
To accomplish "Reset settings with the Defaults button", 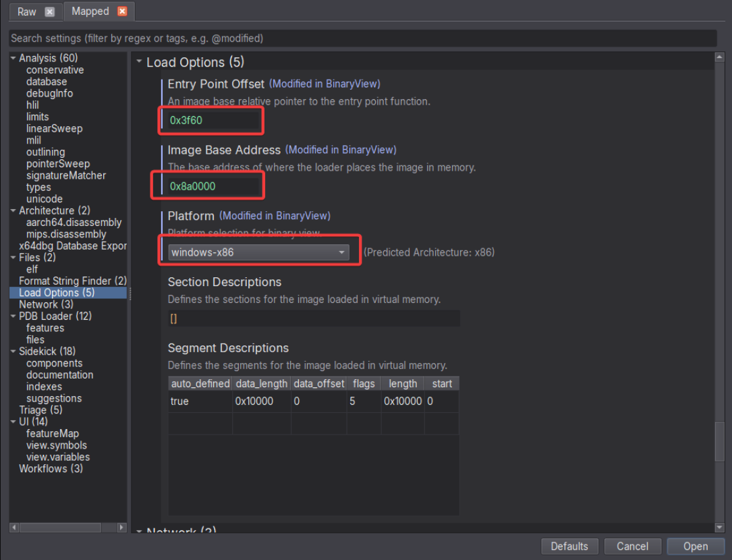I will click(x=569, y=547).
